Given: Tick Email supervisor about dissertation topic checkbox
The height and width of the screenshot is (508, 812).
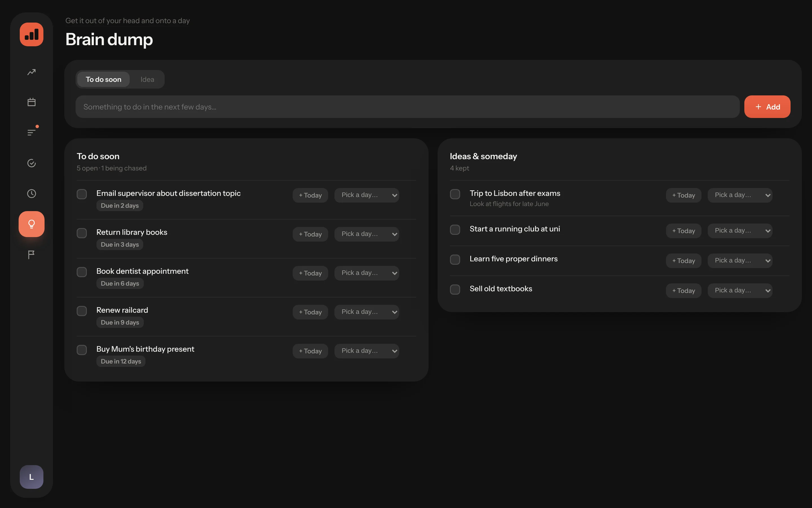Looking at the screenshot, I should (x=82, y=194).
